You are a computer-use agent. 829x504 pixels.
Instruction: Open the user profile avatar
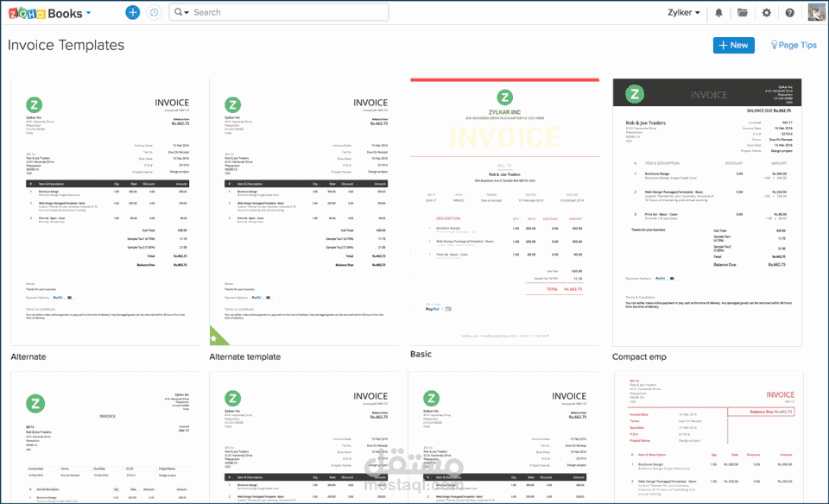[817, 12]
